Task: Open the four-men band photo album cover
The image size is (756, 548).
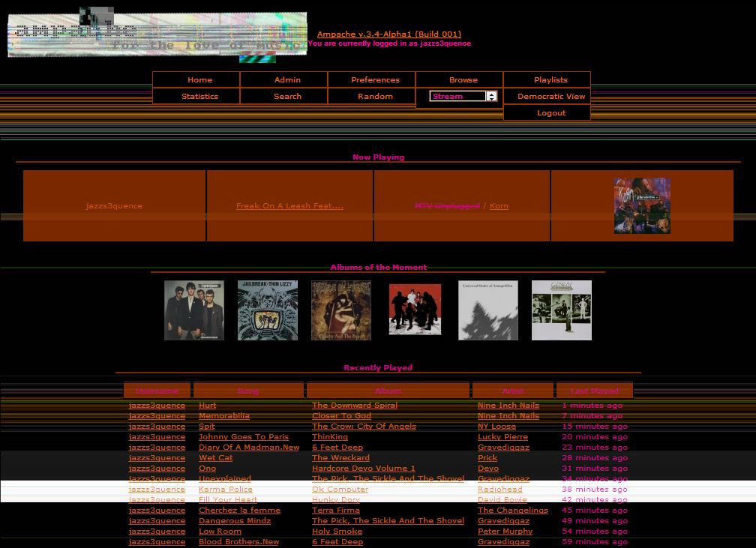Action: point(194,310)
